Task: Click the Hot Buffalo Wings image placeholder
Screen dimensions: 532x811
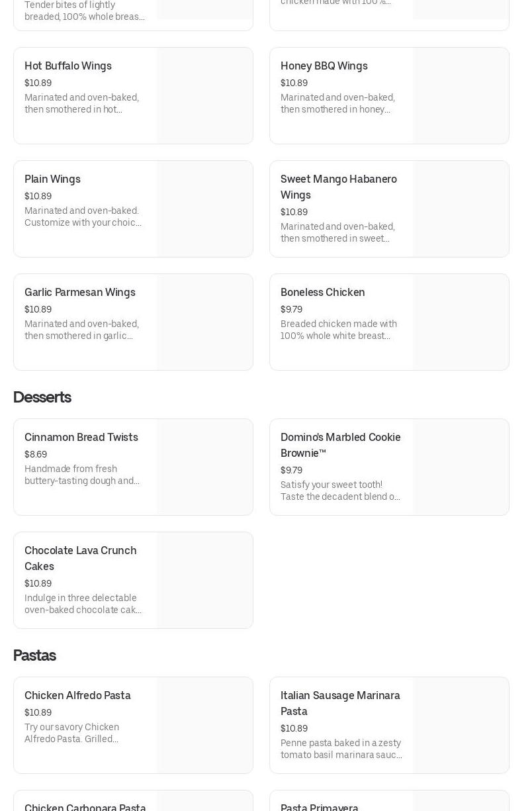Action: pyautogui.click(x=204, y=96)
